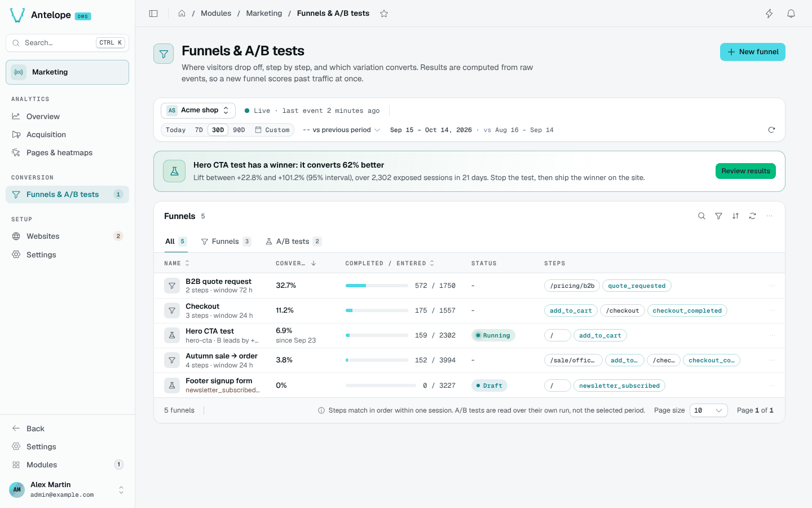812x508 pixels.
Task: Open row actions for B2B quote request
Action: pos(773,286)
